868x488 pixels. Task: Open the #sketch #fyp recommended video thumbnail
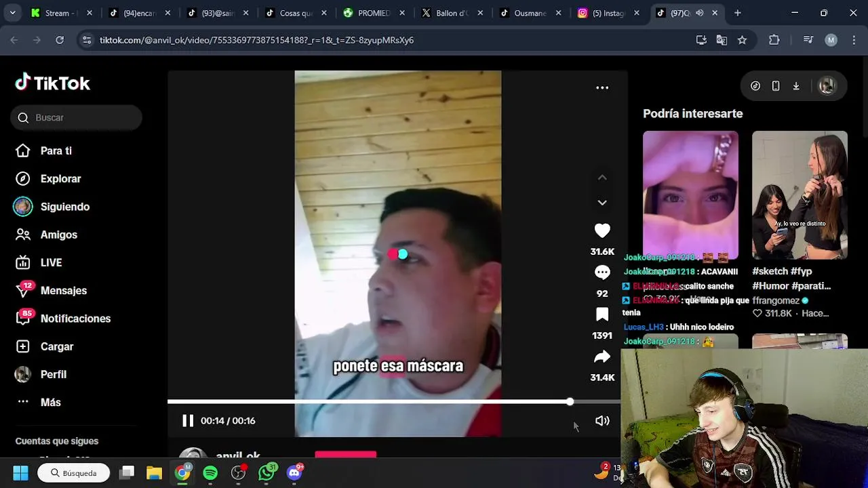[800, 195]
